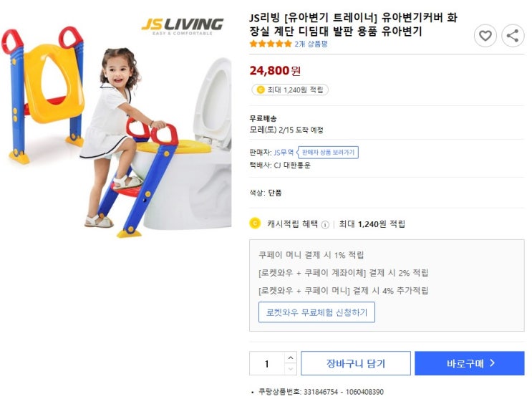Image resolution: width=532 pixels, height=399 pixels.
Task: Click the JS무역 seller link
Action: pyautogui.click(x=284, y=153)
